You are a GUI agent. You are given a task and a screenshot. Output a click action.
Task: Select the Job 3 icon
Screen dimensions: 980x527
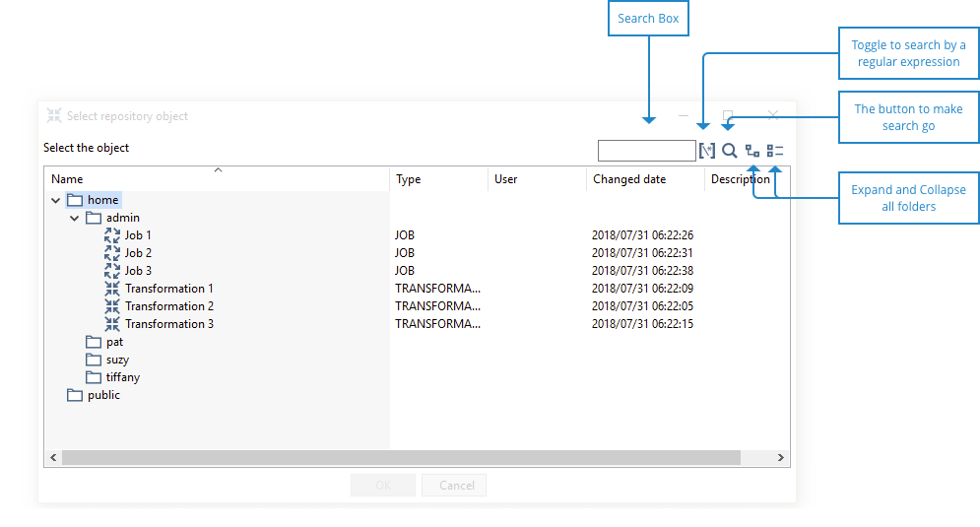point(112,271)
